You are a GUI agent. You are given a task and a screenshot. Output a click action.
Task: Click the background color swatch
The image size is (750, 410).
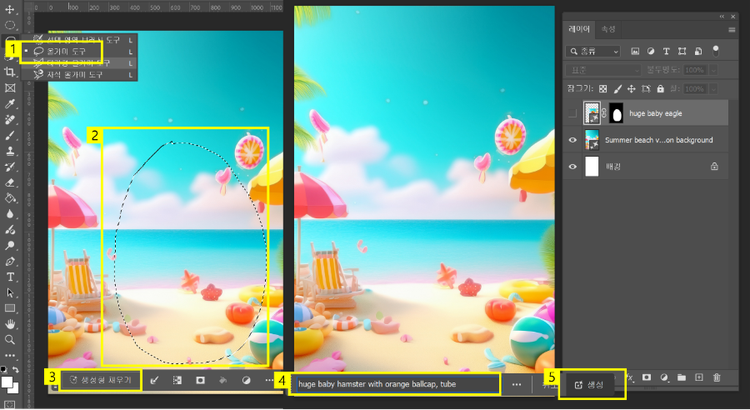click(x=13, y=388)
